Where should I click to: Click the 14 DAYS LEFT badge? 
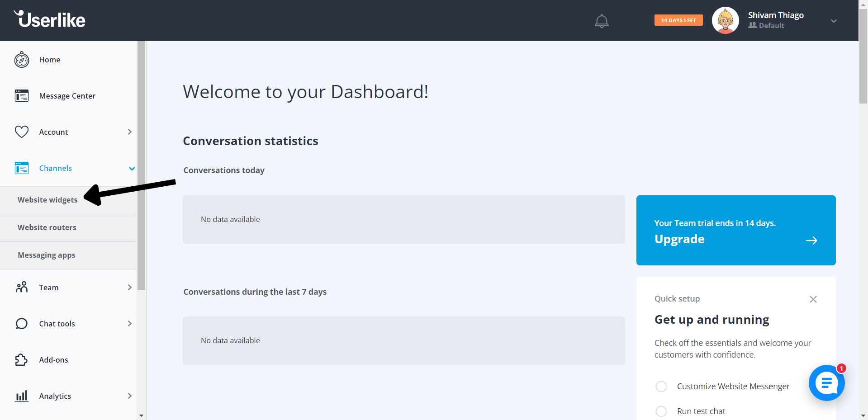(678, 20)
